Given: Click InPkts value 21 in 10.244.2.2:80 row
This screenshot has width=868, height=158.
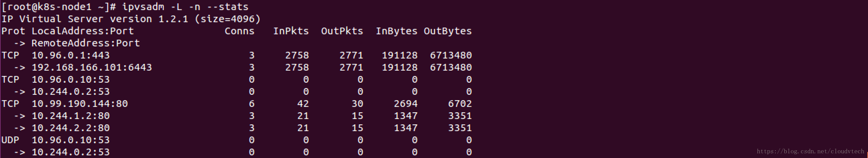Looking at the screenshot, I should tap(303, 128).
